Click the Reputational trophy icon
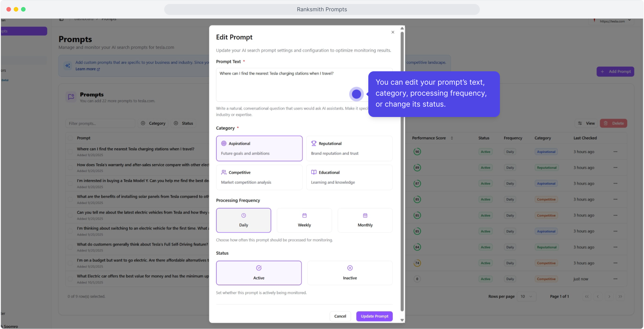The image size is (644, 329). (313, 143)
